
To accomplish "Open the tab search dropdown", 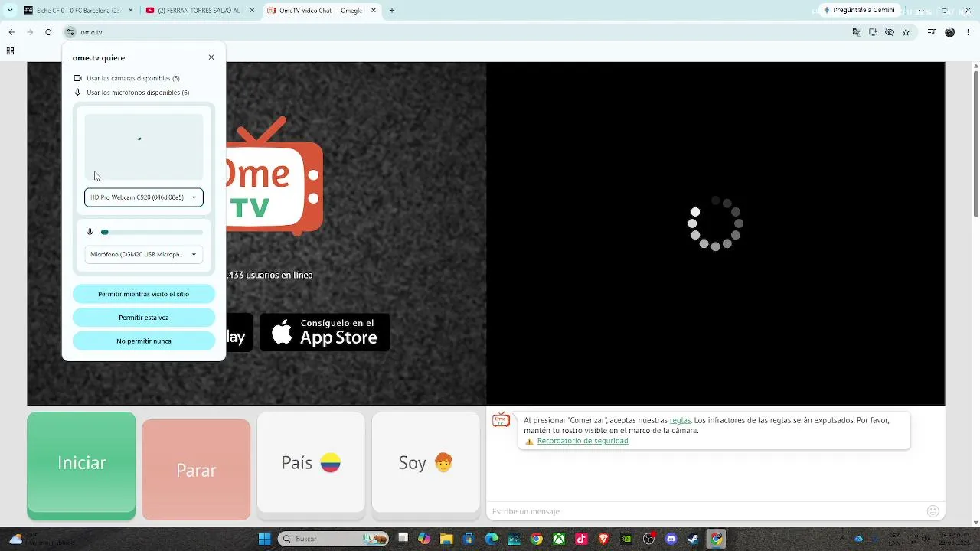I will click(10, 11).
